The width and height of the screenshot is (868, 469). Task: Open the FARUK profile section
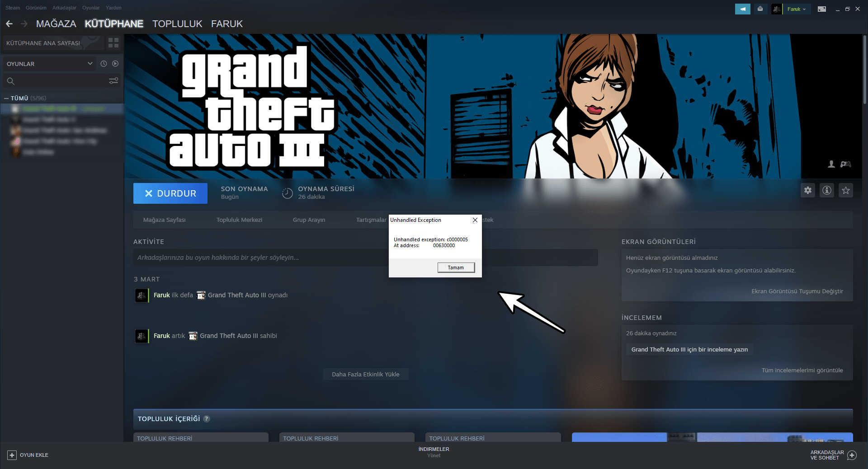point(227,23)
